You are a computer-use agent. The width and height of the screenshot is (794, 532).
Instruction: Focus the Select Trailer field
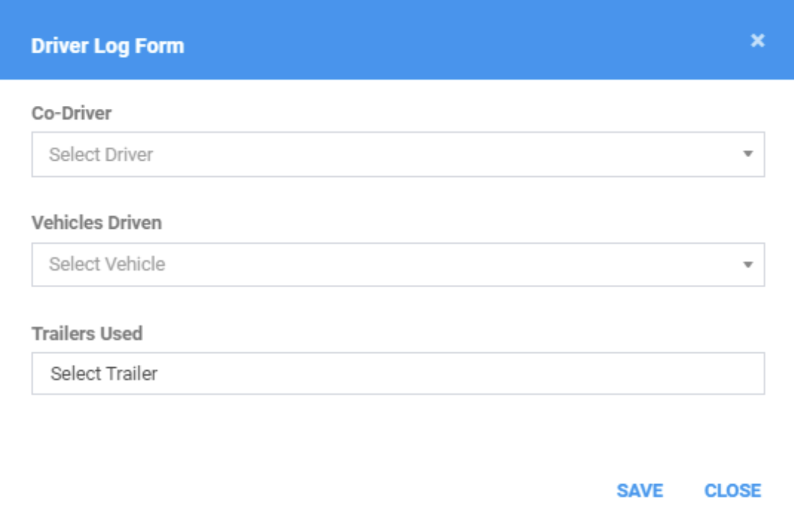pos(398,374)
